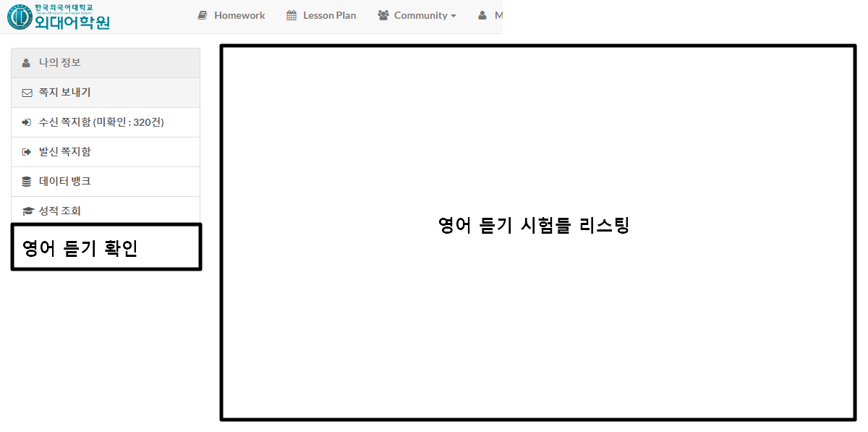The height and width of the screenshot is (432, 868).
Task: Click the database icon for 데이터 뱅크
Action: [27, 182]
